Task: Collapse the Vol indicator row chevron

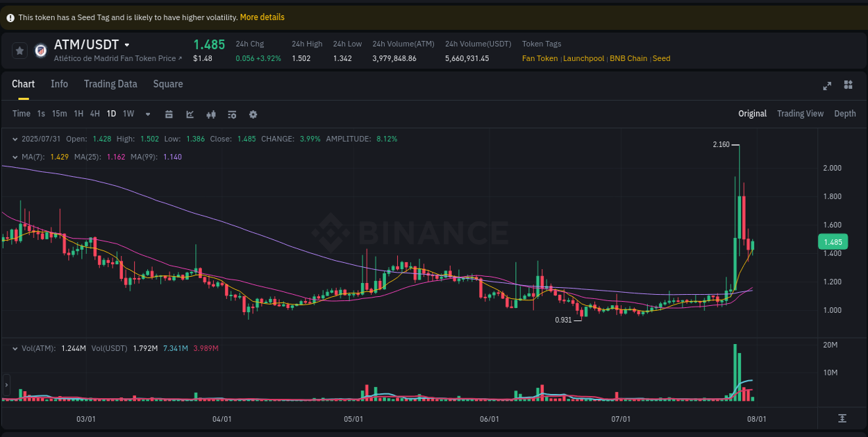Action: (15, 348)
